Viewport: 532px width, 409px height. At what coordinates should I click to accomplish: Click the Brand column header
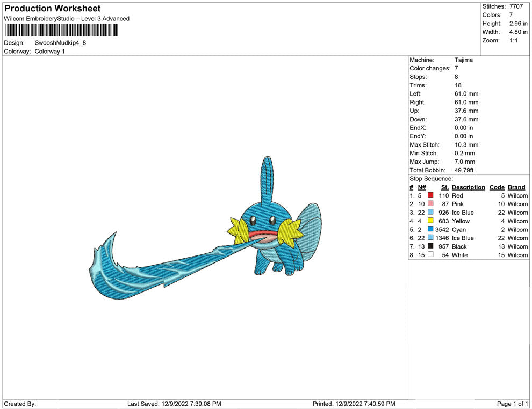516,187
